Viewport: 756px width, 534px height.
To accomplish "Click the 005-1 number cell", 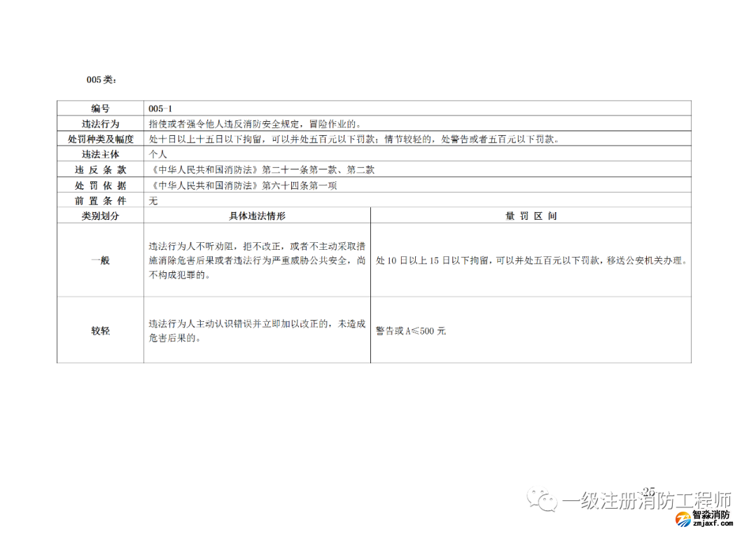I will tap(160, 108).
